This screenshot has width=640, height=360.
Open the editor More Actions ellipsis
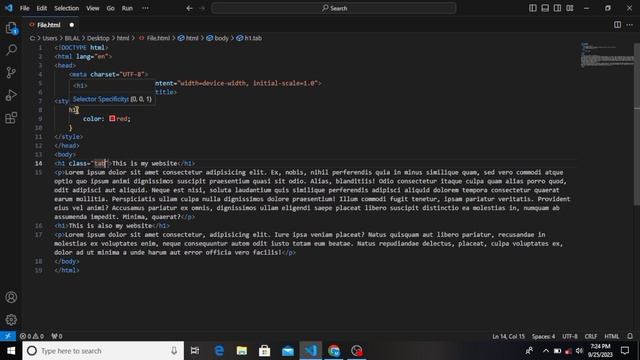(x=629, y=24)
